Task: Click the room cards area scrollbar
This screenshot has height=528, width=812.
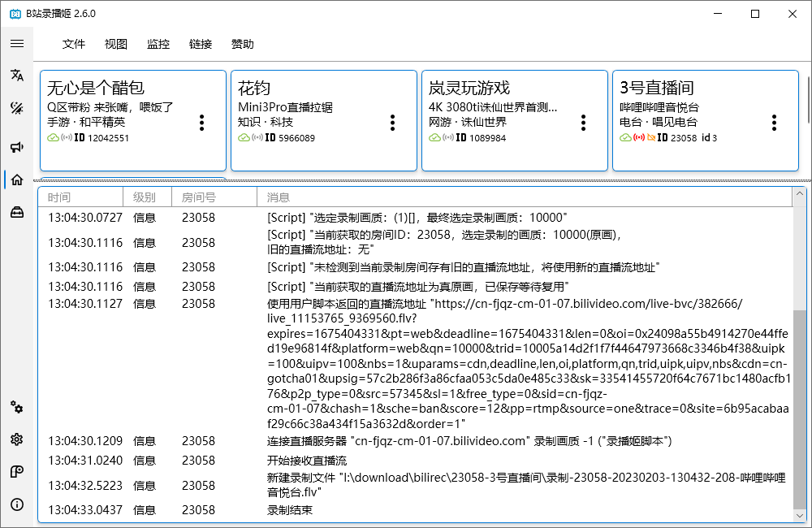Action: (x=807, y=100)
